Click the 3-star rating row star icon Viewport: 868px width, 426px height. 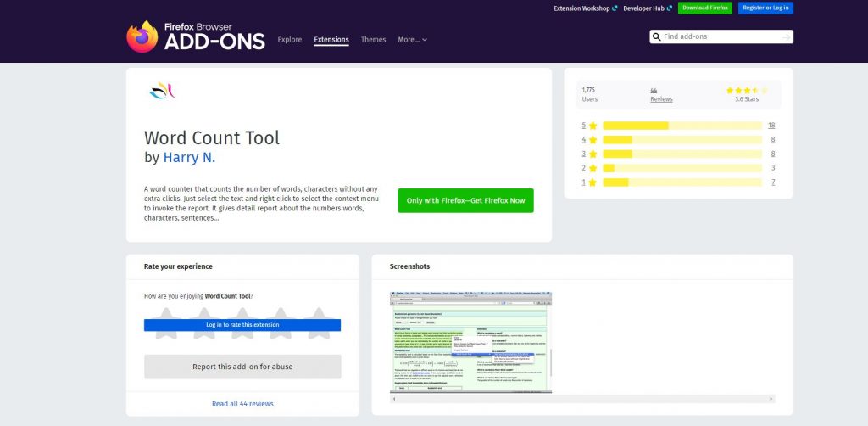pyautogui.click(x=593, y=154)
